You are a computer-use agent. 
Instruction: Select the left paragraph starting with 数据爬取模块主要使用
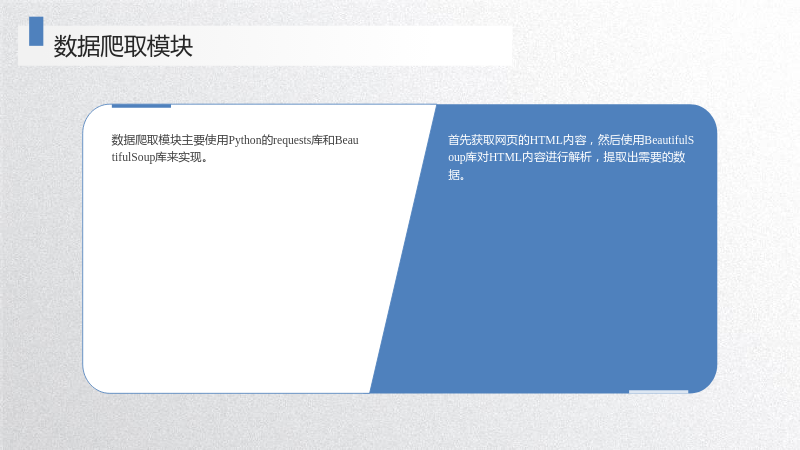coord(235,148)
